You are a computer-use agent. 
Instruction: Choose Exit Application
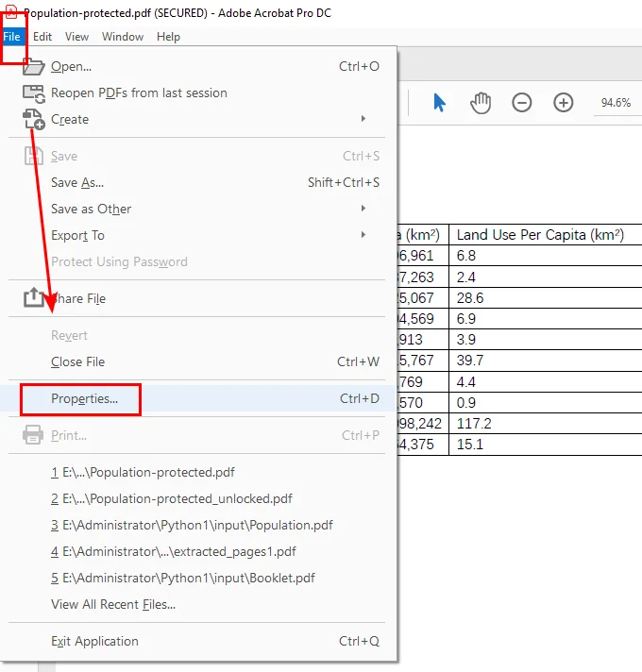click(197, 641)
